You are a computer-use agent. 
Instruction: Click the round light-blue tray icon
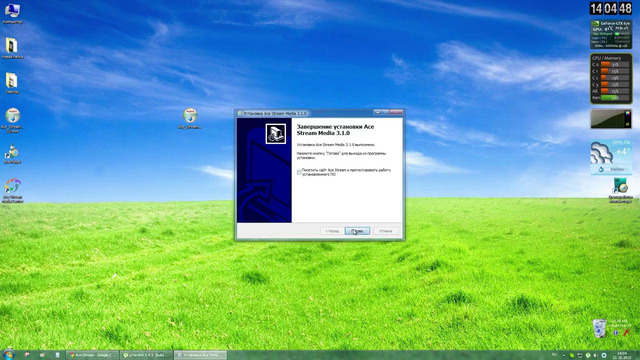[x=604, y=356]
